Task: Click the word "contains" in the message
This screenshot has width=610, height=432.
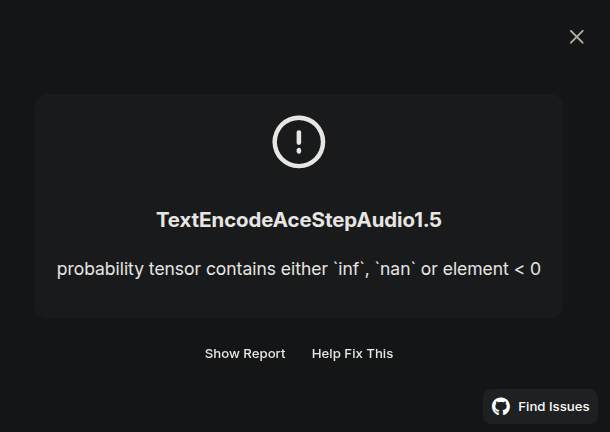Action: click(238, 269)
